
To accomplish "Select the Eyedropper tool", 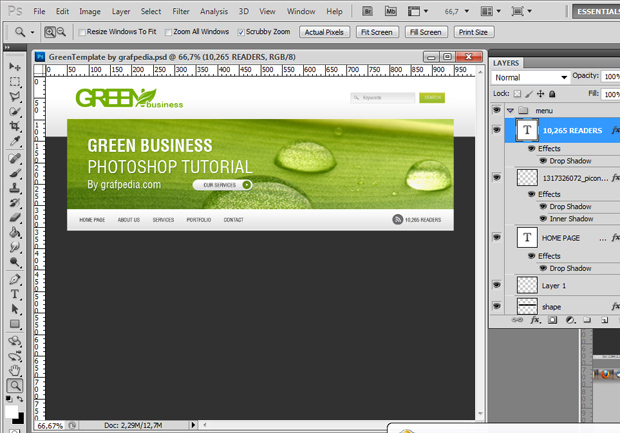I will pyautogui.click(x=15, y=141).
